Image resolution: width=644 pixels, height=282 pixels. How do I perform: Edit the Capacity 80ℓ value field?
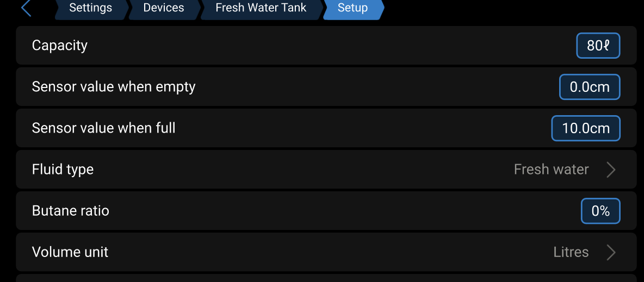pyautogui.click(x=598, y=46)
